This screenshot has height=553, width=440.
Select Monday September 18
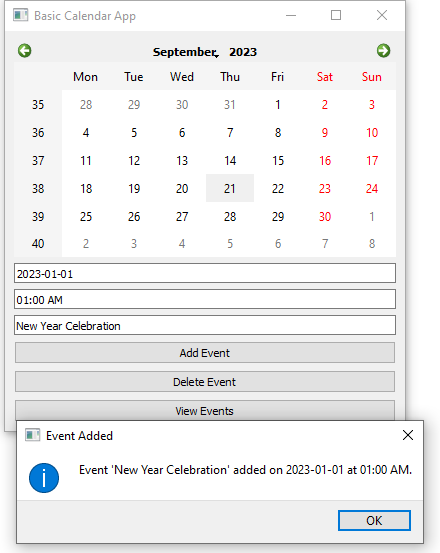pyautogui.click(x=86, y=188)
